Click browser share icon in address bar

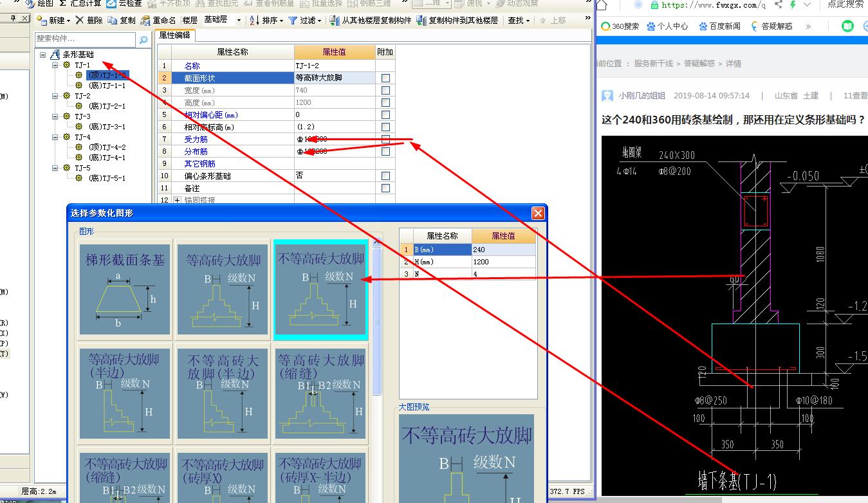coord(778,5)
